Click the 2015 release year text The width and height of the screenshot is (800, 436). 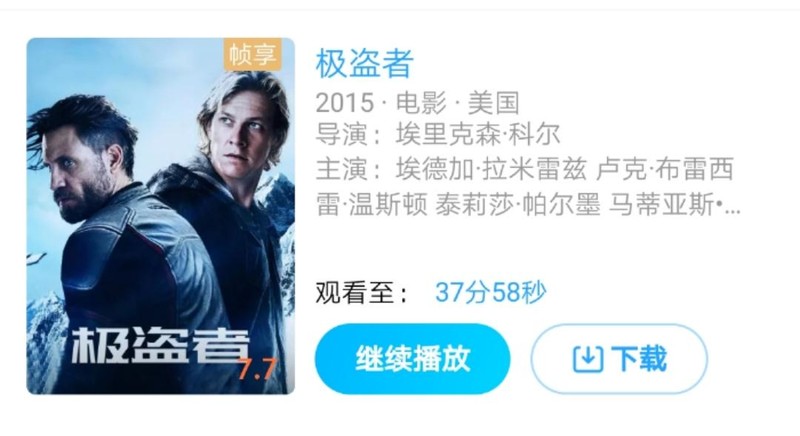(345, 103)
